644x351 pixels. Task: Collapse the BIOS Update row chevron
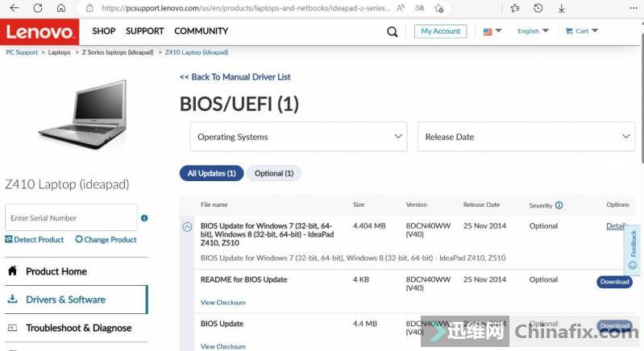coord(187,227)
